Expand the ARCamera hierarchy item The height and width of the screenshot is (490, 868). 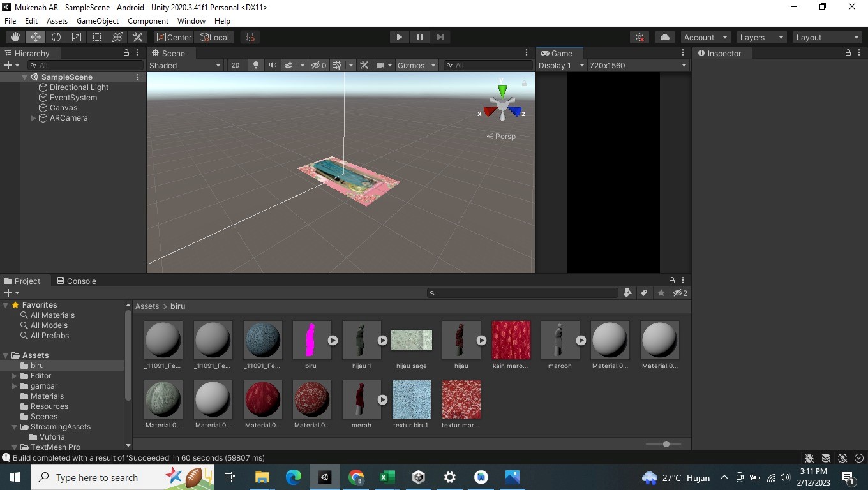[x=34, y=118]
